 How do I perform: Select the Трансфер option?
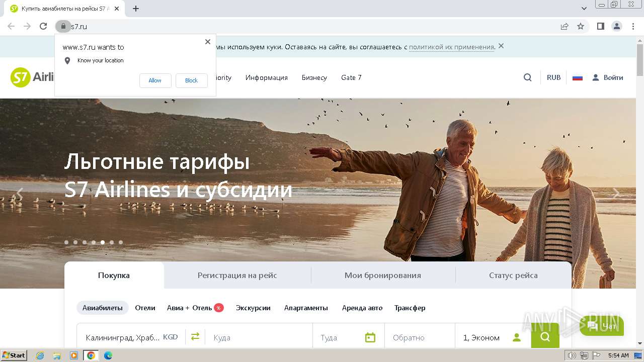click(410, 308)
